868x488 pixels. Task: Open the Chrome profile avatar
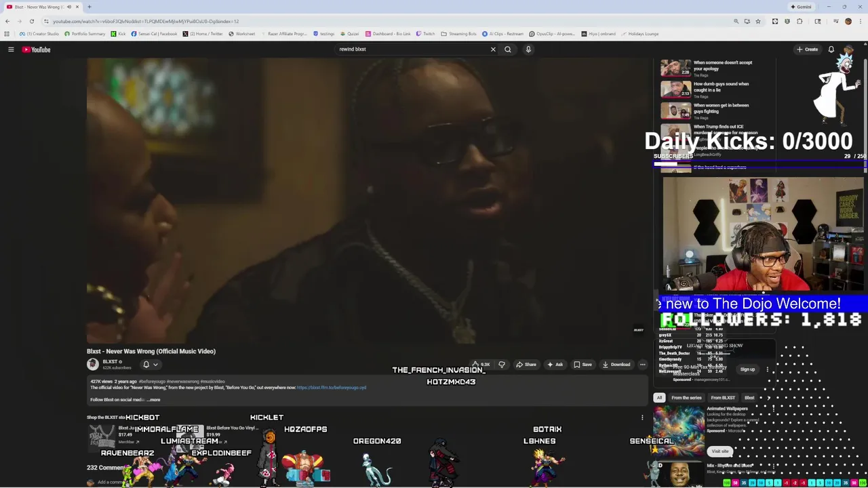point(848,21)
